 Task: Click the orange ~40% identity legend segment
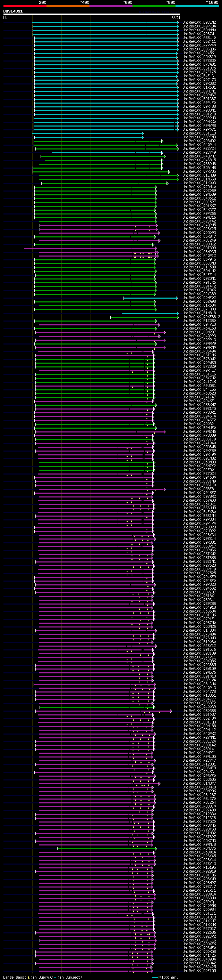[68, 6]
